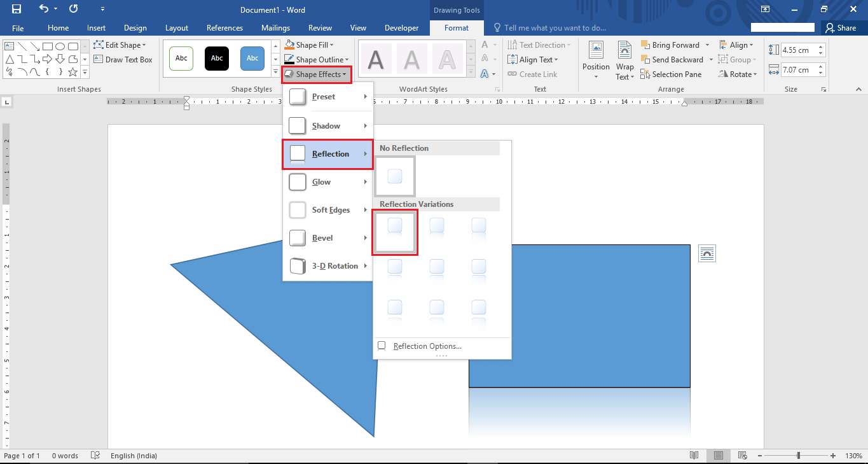
Task: Open the Align dropdown in Arrange group
Action: 736,45
